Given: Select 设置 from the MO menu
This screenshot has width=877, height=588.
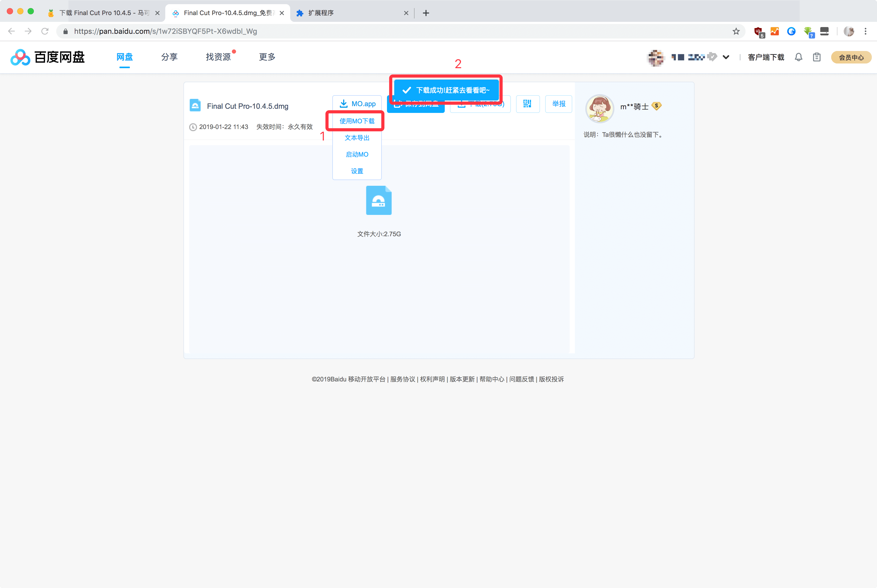Looking at the screenshot, I should [357, 171].
